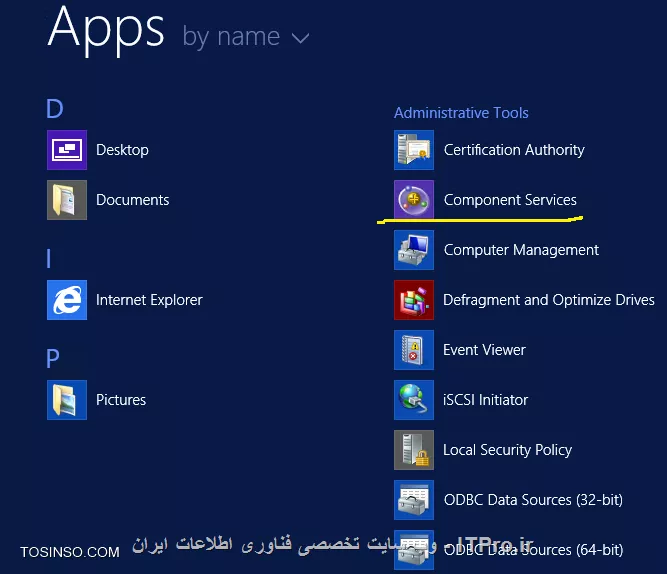Click the 'Documents' app label
Screen dimensions: 667x574
(133, 200)
